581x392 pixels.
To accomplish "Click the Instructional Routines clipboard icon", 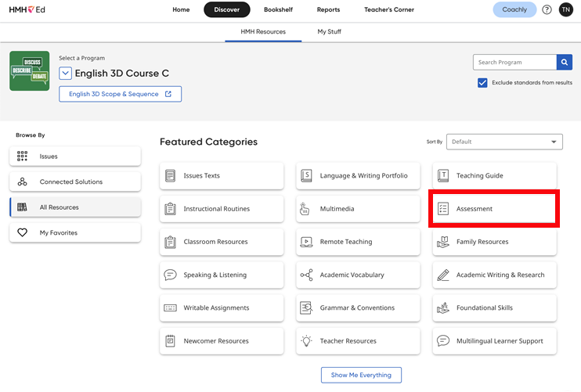I will [x=170, y=209].
